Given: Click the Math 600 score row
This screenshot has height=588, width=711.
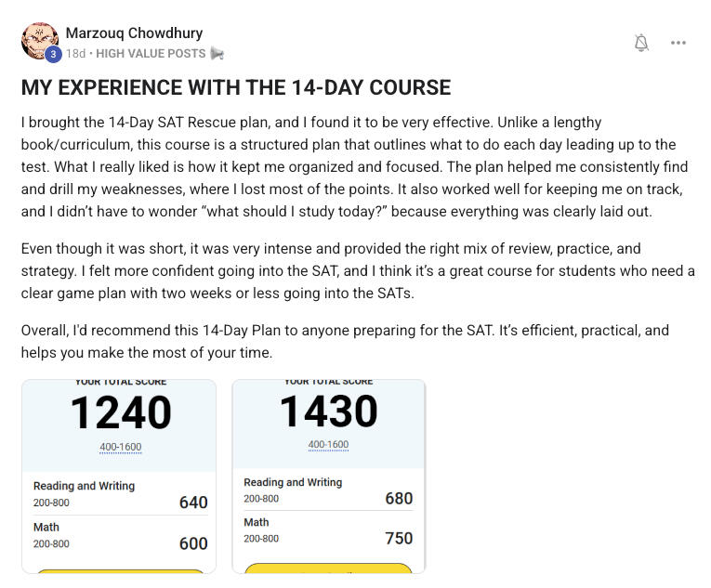Looking at the screenshot, I should pyautogui.click(x=119, y=536).
